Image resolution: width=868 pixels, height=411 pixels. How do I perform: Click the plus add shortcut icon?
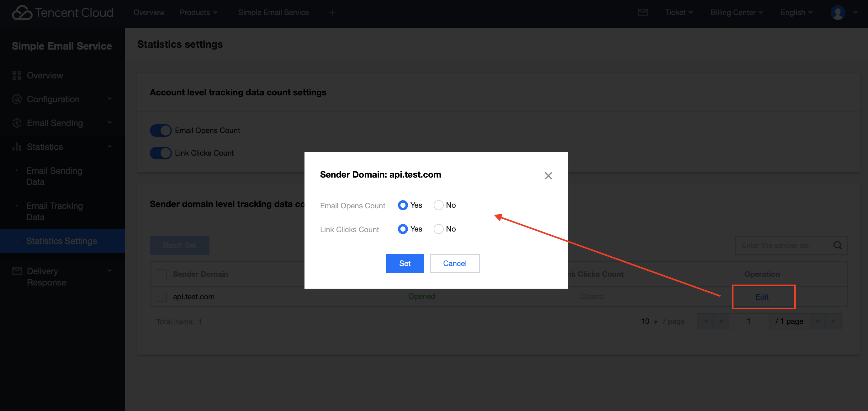(x=332, y=13)
